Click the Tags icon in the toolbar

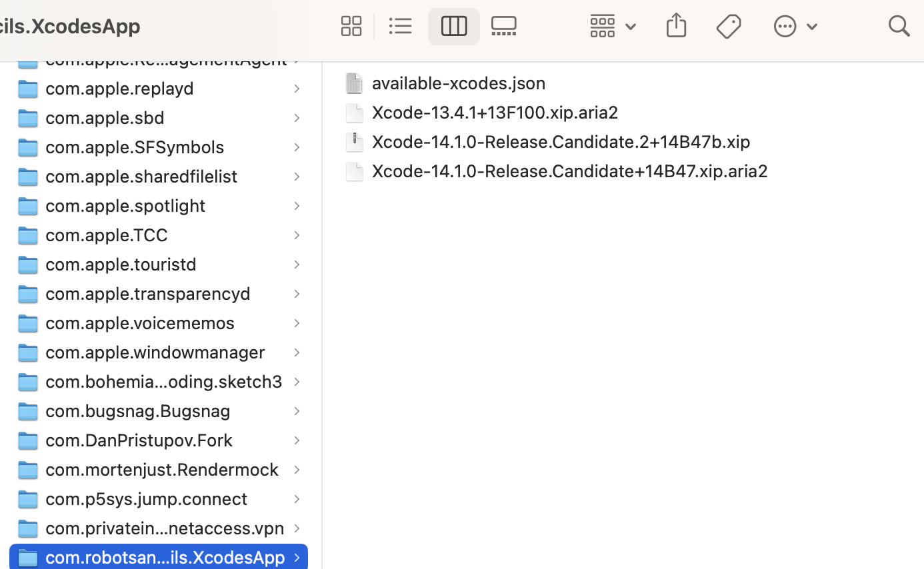tap(729, 26)
